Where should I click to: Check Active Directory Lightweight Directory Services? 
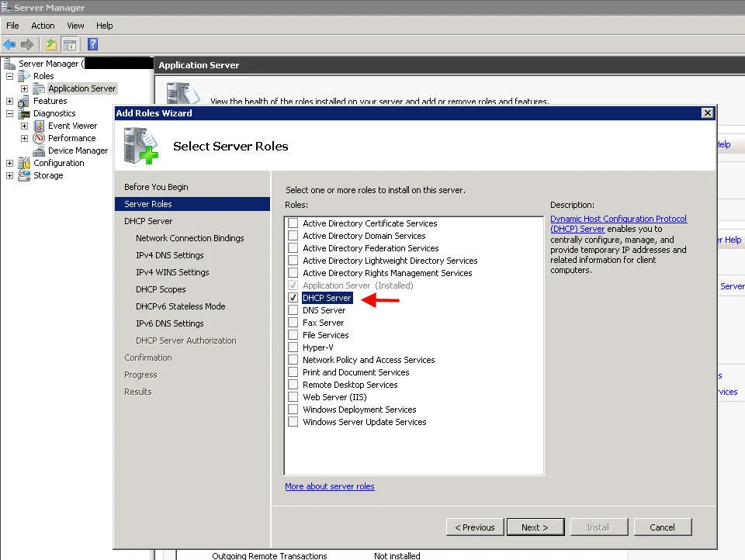click(x=293, y=261)
